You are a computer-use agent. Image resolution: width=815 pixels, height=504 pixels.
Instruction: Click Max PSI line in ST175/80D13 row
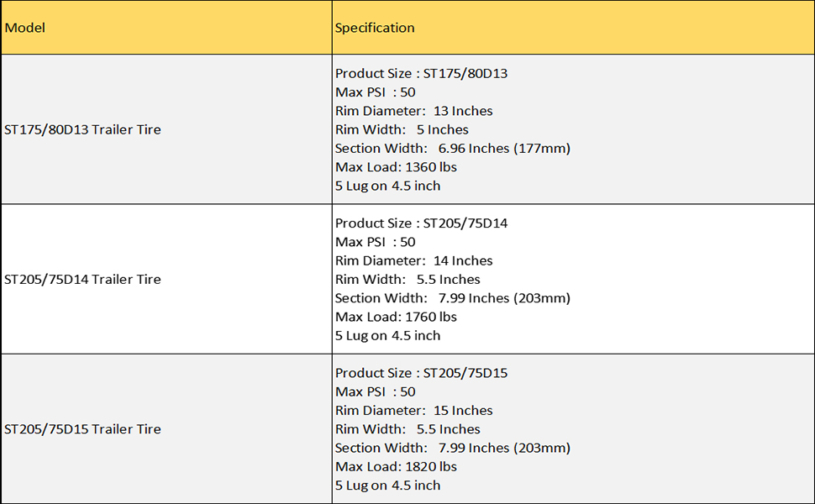pyautogui.click(x=375, y=92)
